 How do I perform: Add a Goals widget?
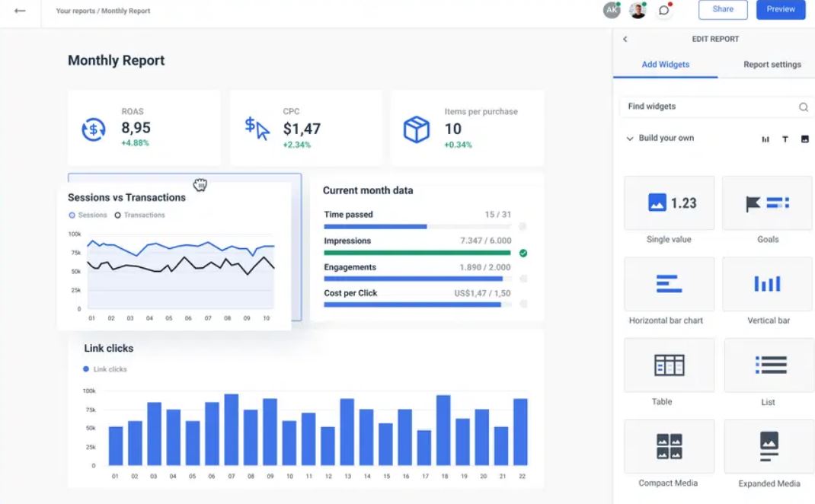pos(767,203)
